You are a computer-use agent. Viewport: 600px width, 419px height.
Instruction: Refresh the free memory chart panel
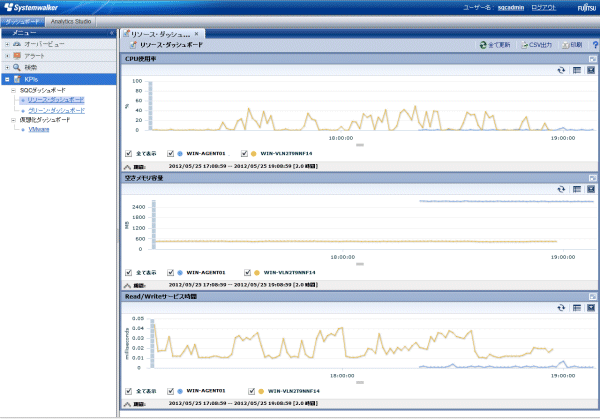click(561, 189)
